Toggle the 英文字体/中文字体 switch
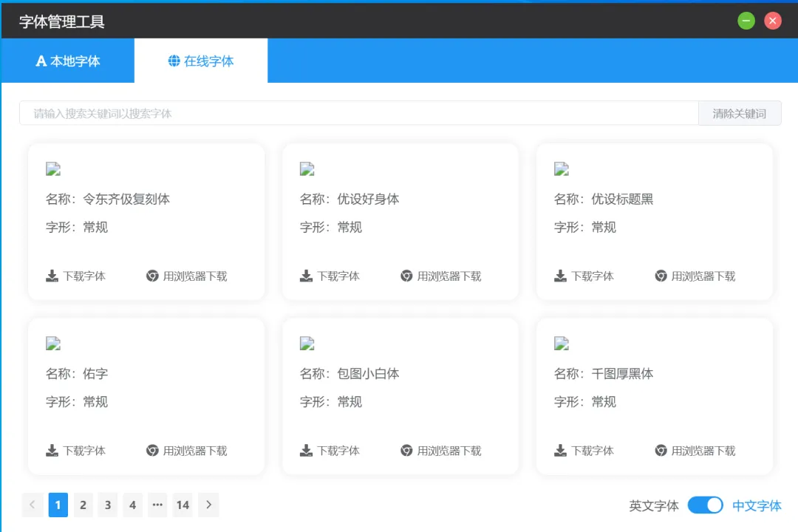 (706, 505)
